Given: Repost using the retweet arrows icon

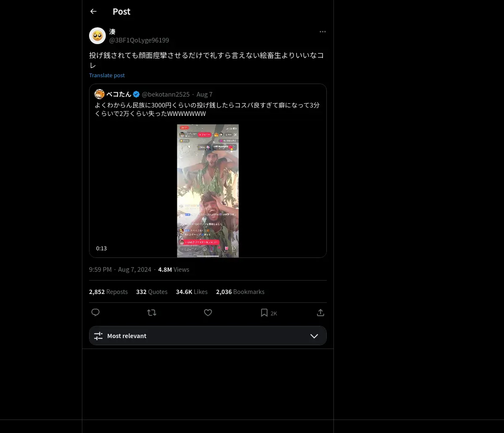Looking at the screenshot, I should (x=152, y=312).
